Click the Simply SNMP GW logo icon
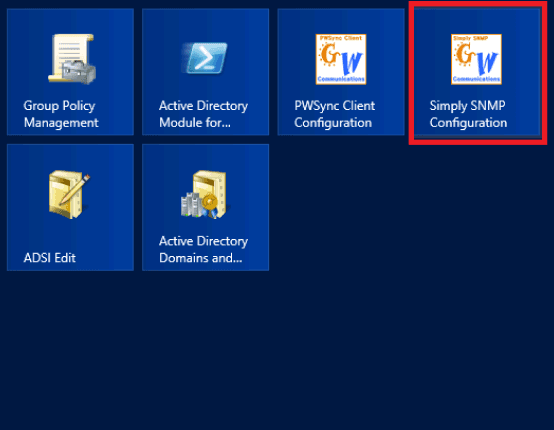 coord(476,59)
